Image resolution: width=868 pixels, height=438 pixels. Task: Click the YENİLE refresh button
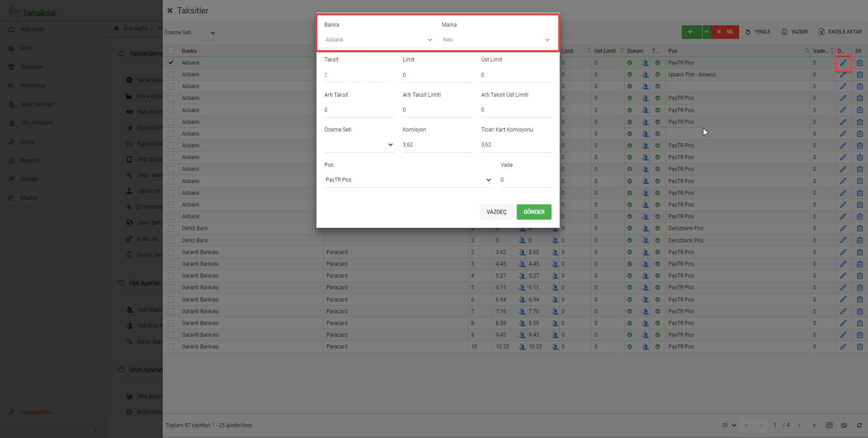[x=758, y=32]
